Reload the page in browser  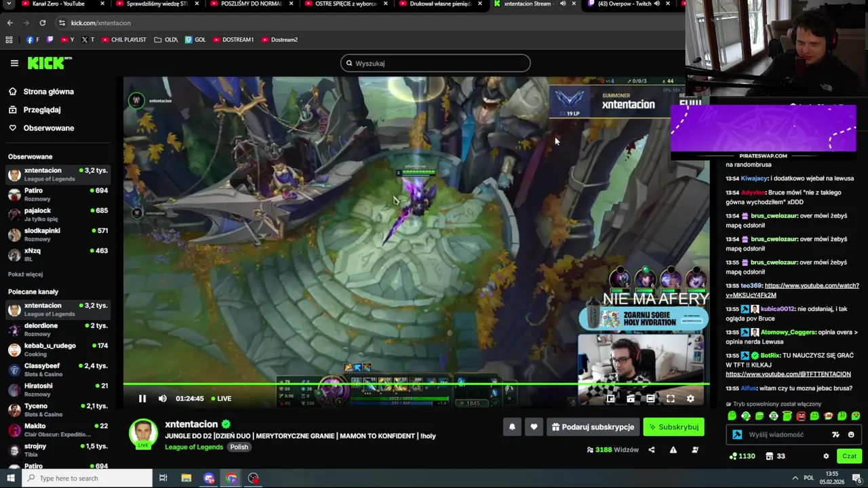pyautogui.click(x=42, y=23)
